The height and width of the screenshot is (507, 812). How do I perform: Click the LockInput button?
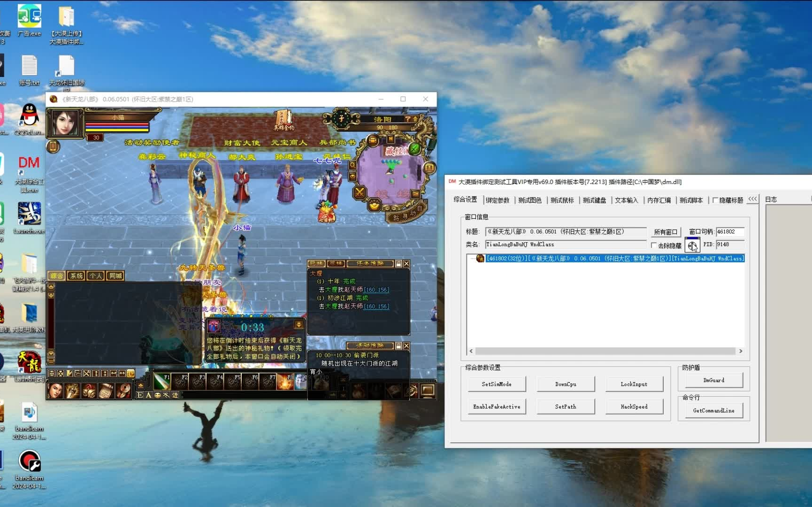pyautogui.click(x=634, y=384)
